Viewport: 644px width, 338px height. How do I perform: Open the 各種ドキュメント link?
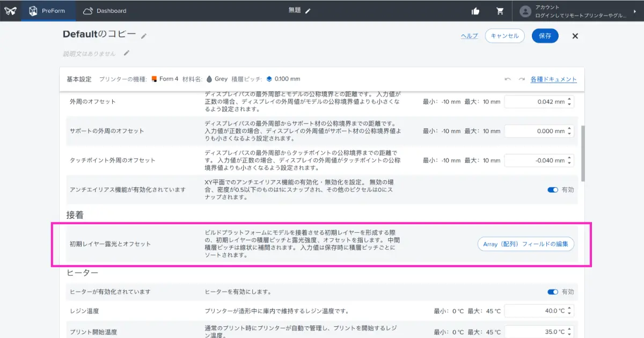(554, 79)
